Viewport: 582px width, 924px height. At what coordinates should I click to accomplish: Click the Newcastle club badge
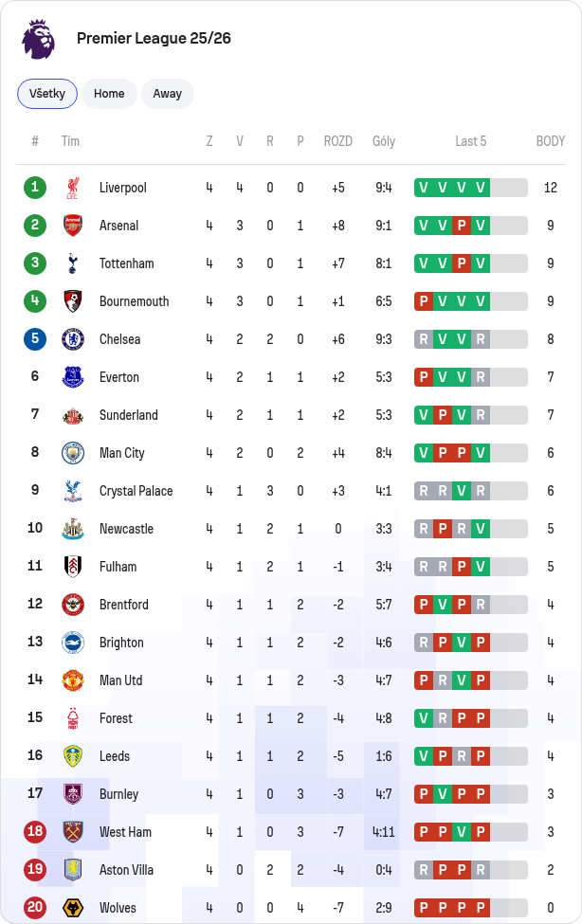coord(73,529)
